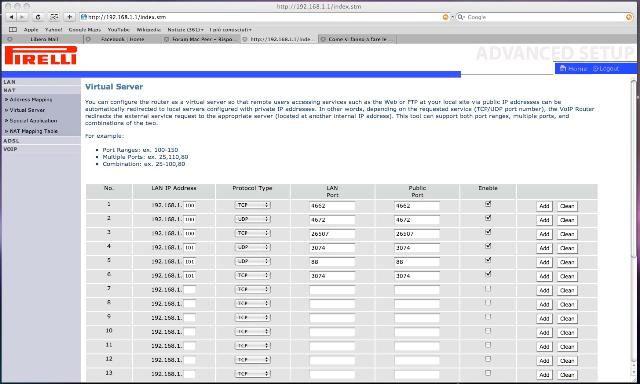Click the Add button for row 13

544,375
